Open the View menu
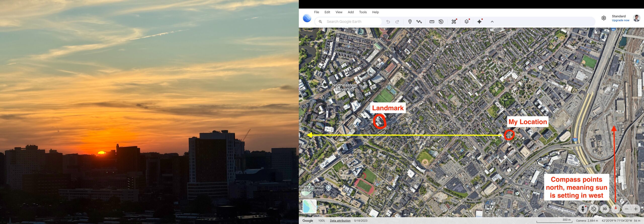The height and width of the screenshot is (224, 644). (x=339, y=12)
